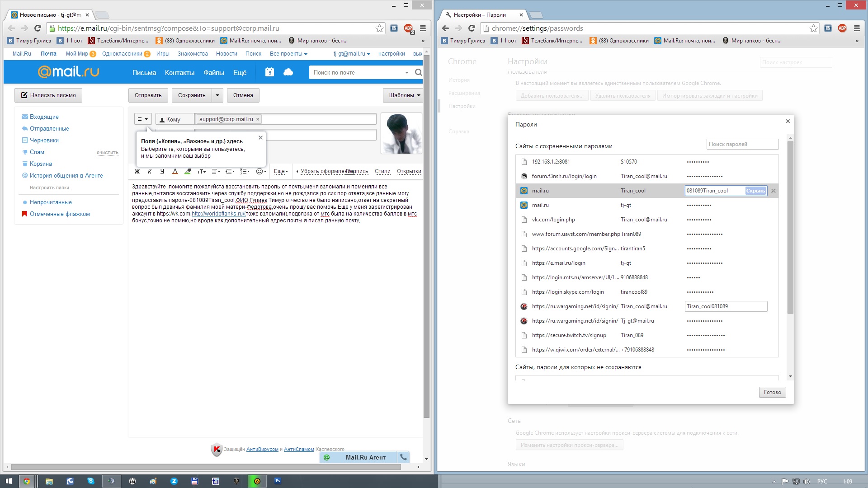Open the 'Файлы' tab in mail.ru header
The width and height of the screenshot is (868, 488).
pos(214,73)
